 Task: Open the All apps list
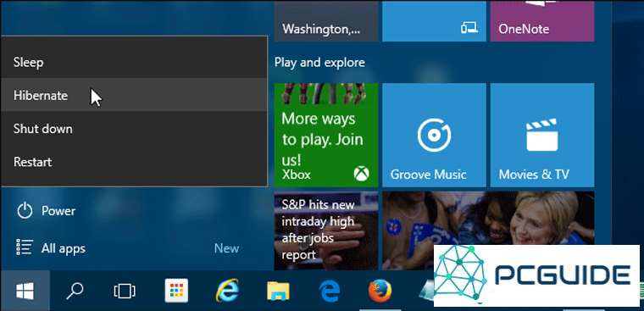pos(51,248)
